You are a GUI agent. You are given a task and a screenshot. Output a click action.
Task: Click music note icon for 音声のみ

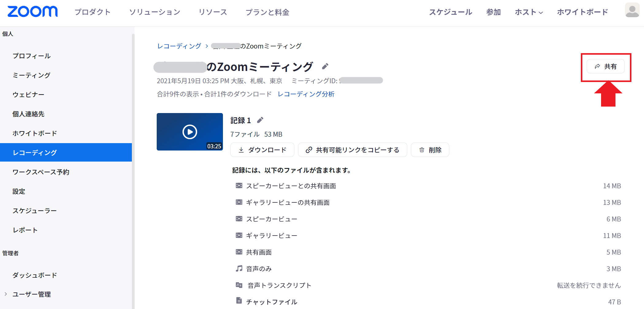239,268
